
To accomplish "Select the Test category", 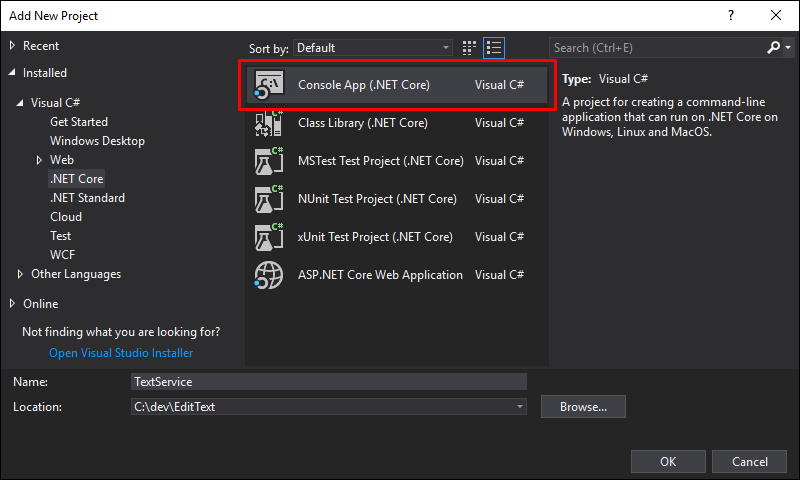I will (61, 236).
